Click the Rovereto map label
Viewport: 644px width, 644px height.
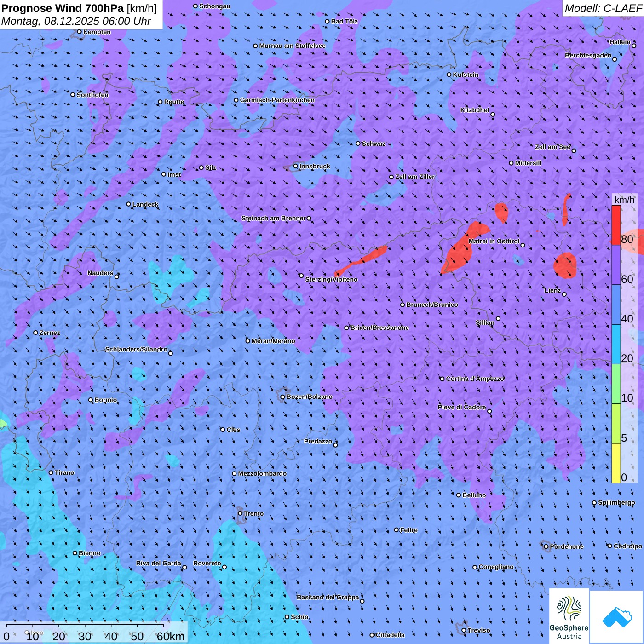tap(207, 563)
